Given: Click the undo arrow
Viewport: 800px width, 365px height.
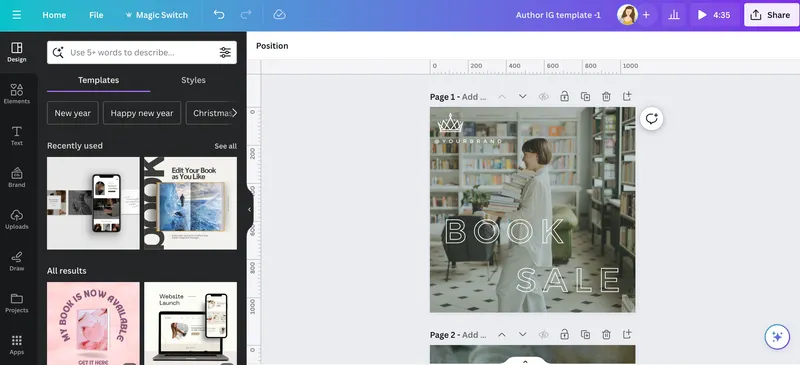Looking at the screenshot, I should pyautogui.click(x=219, y=15).
